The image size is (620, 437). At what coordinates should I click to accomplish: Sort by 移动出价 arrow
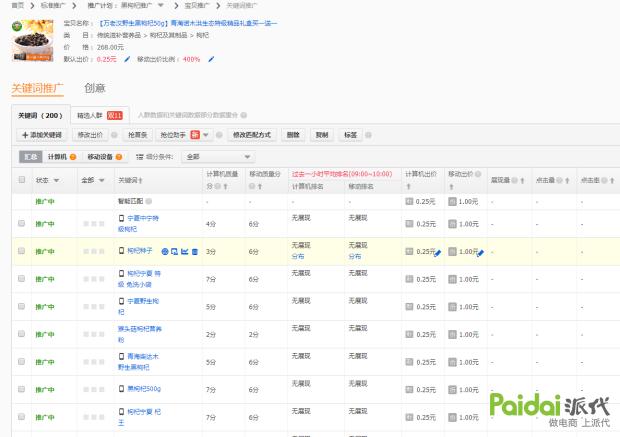click(451, 186)
